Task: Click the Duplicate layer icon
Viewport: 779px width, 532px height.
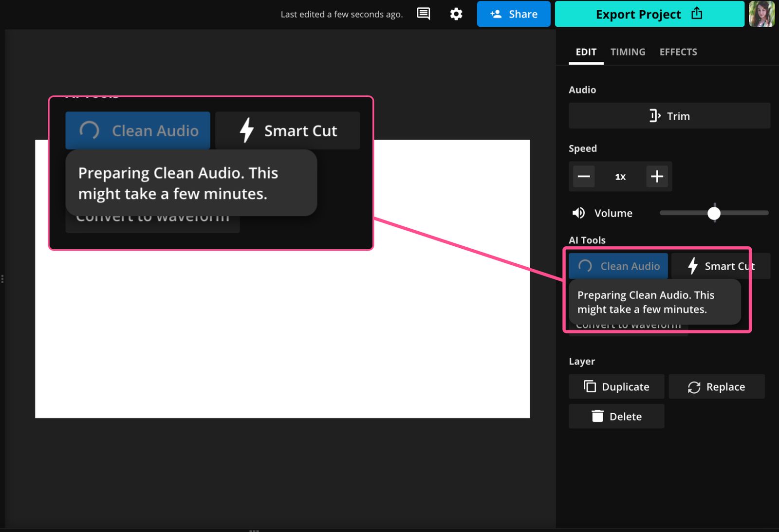Action: (x=590, y=386)
